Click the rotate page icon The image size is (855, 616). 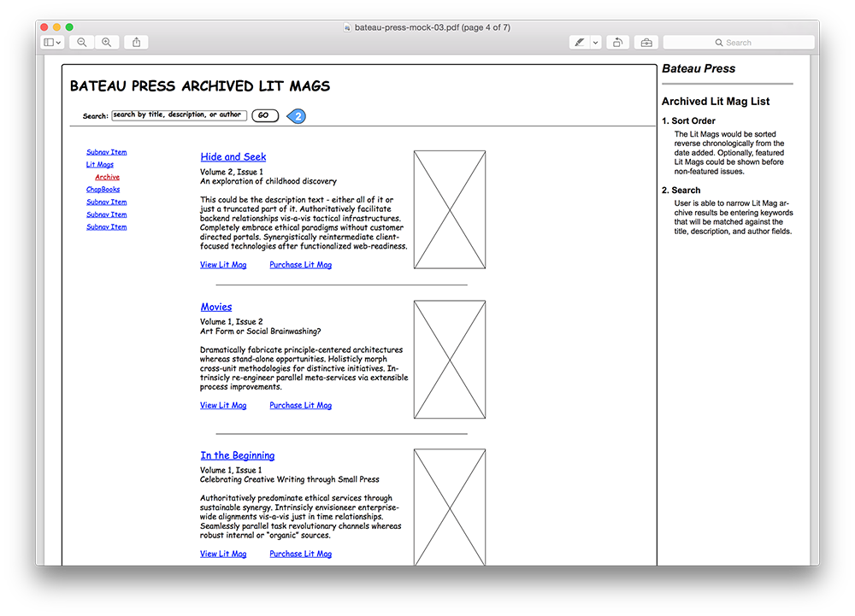(617, 42)
